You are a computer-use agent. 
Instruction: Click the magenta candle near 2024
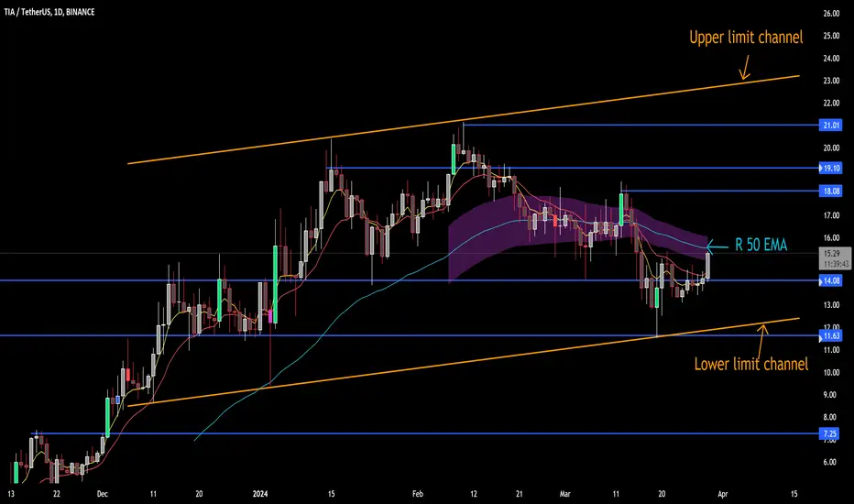(270, 316)
